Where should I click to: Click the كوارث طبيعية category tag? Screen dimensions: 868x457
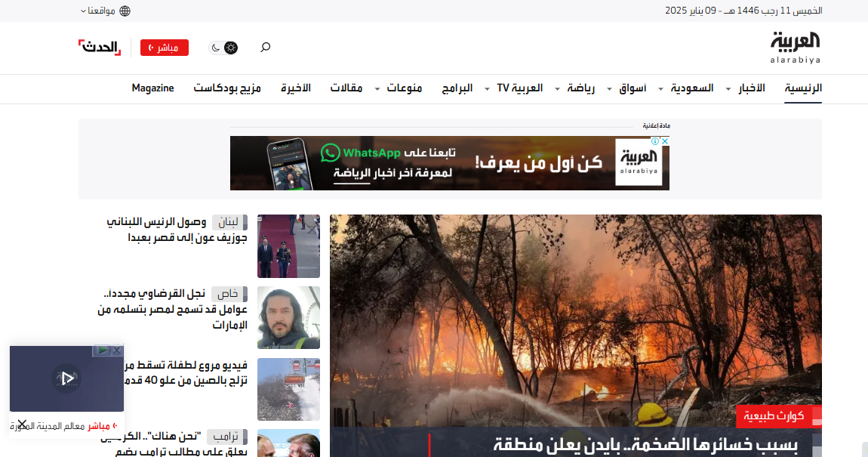[774, 416]
